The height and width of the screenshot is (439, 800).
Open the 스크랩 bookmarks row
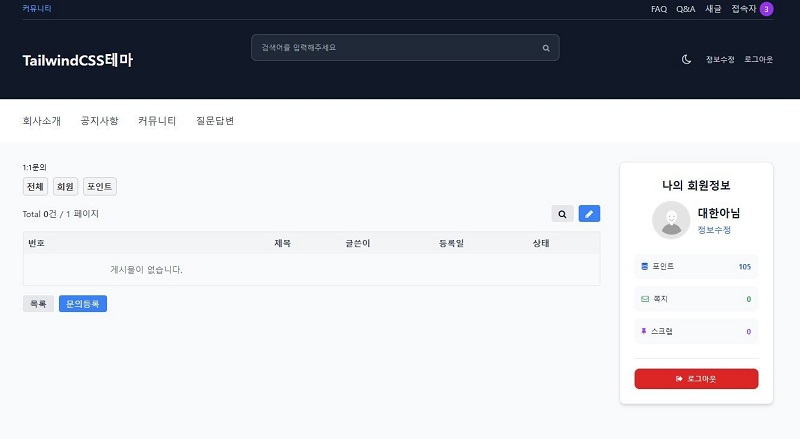(x=696, y=331)
